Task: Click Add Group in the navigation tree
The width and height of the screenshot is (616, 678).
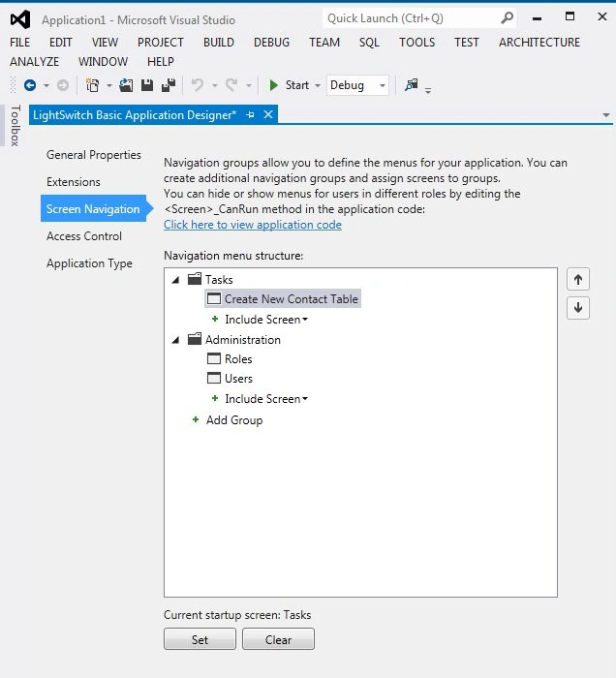Action: 234,419
